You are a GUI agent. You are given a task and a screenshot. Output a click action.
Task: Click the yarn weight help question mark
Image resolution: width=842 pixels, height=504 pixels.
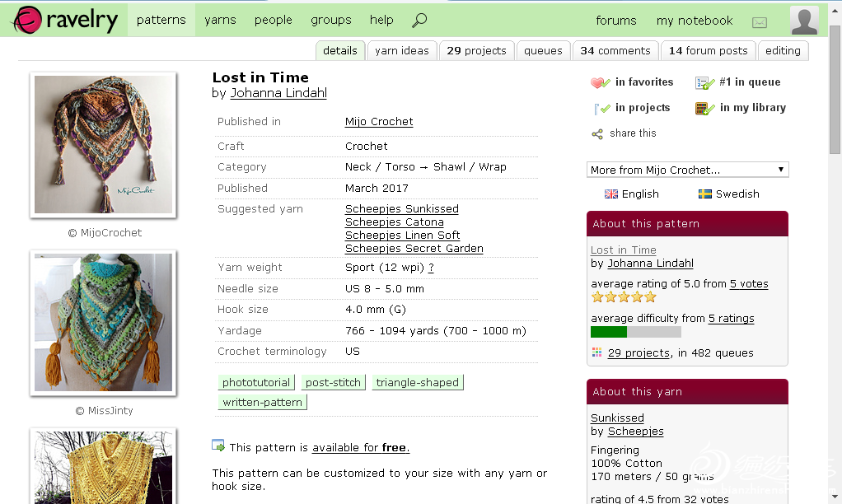point(431,268)
